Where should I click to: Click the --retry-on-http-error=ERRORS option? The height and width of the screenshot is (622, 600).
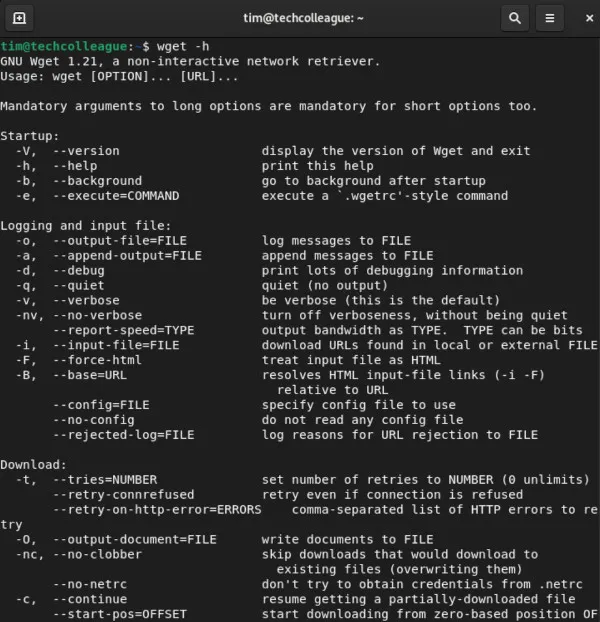tap(157, 510)
